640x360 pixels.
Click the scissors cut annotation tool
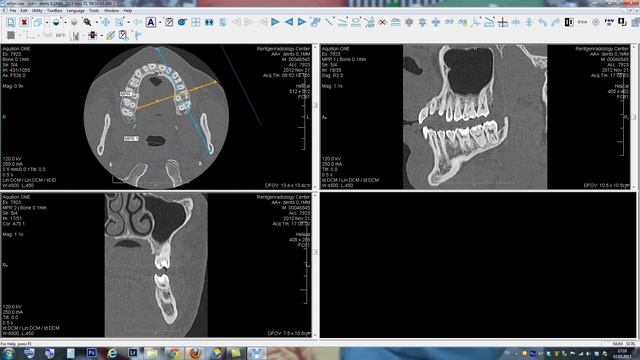point(369,22)
